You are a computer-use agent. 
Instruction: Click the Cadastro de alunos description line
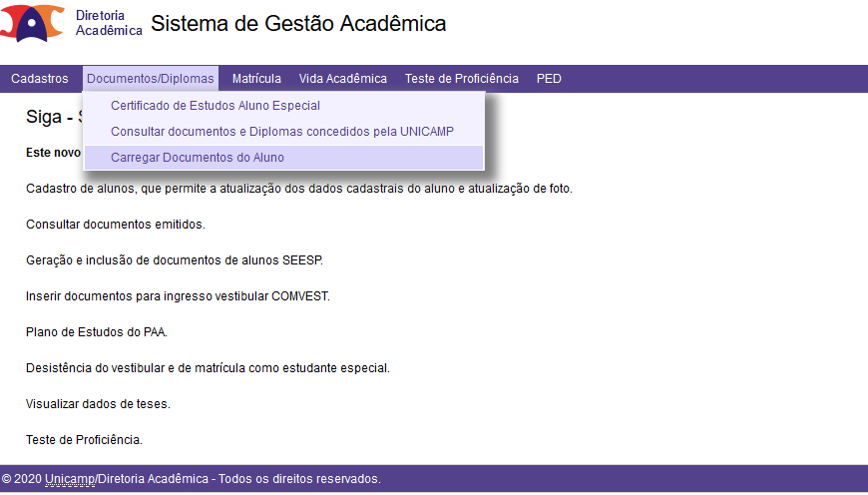coord(299,189)
